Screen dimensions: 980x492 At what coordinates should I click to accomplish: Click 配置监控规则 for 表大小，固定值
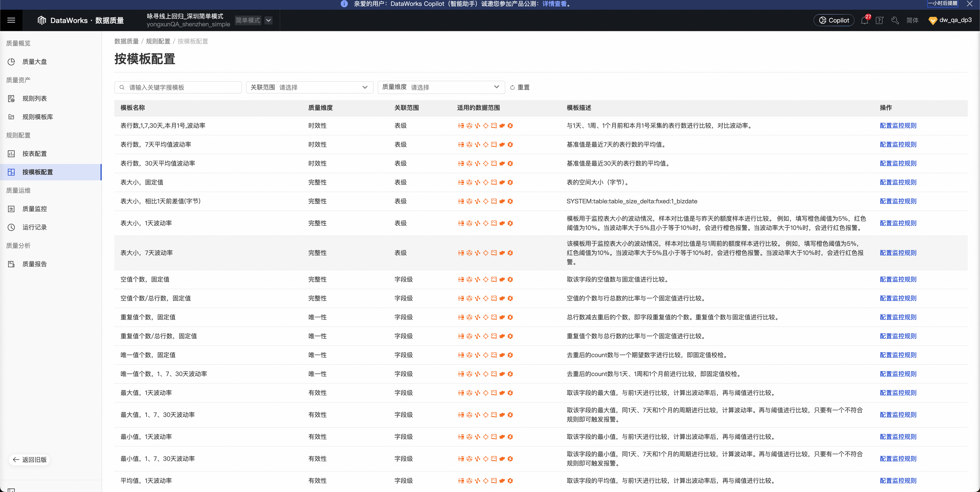pyautogui.click(x=898, y=182)
